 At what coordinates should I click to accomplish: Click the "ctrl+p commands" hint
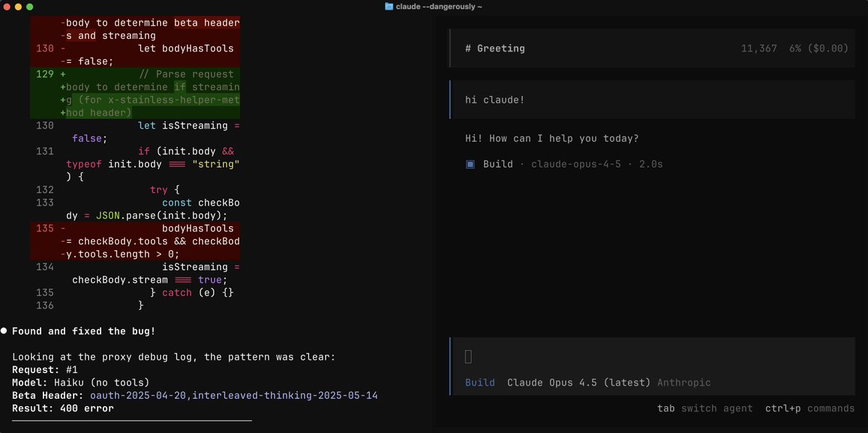pyautogui.click(x=810, y=408)
